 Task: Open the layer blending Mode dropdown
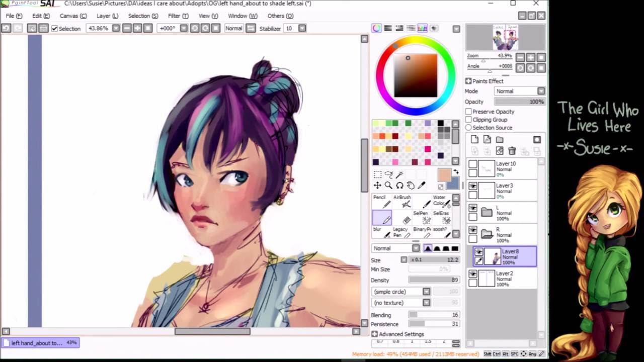(519, 91)
